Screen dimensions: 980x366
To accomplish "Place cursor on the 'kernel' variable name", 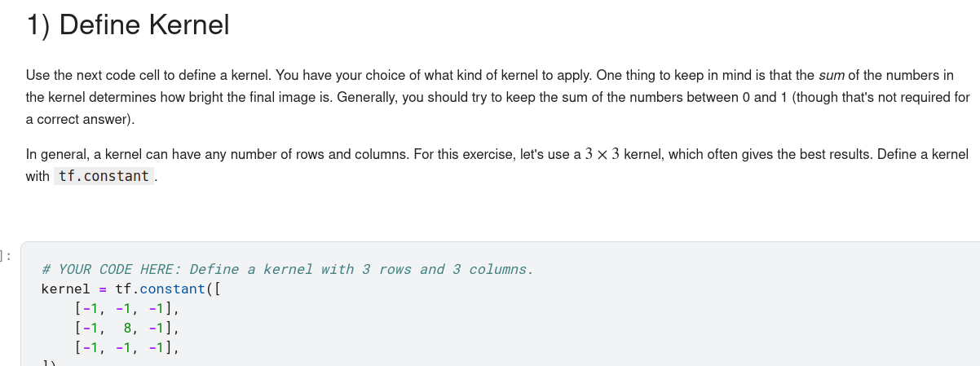I will (65, 289).
